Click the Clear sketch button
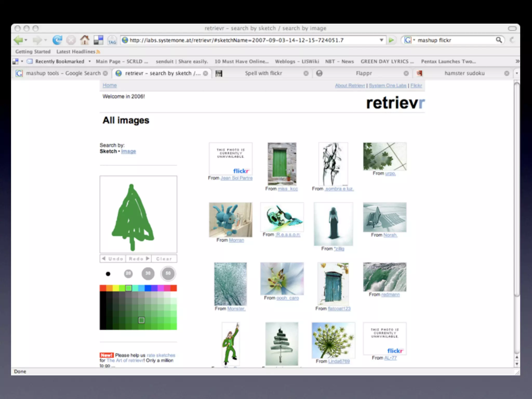Viewport: 532px width, 399px height. 164,259
